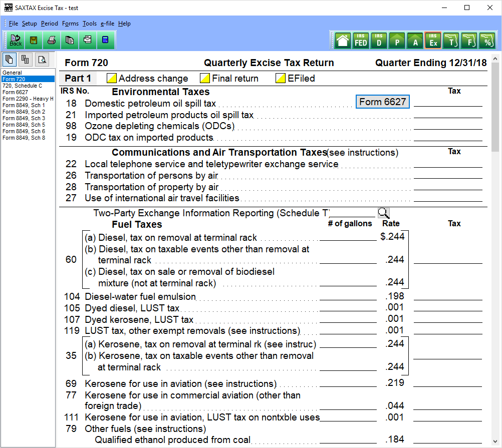Screen dimensions: 502x448
Task: Click the two-documents icon above form list
Action: pos(25,60)
